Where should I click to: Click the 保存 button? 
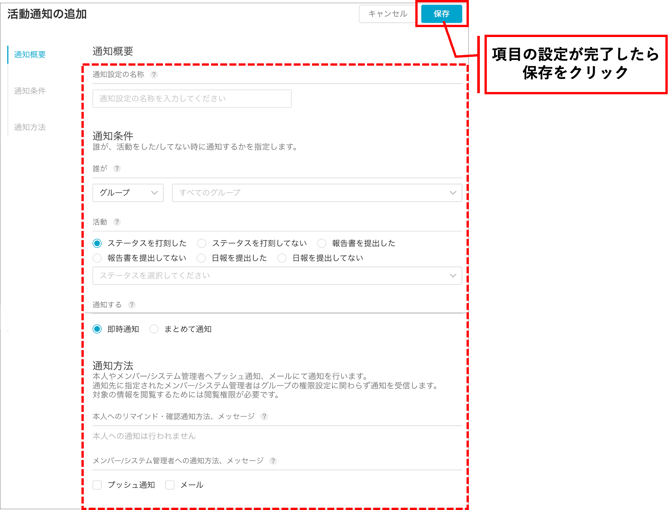441,14
